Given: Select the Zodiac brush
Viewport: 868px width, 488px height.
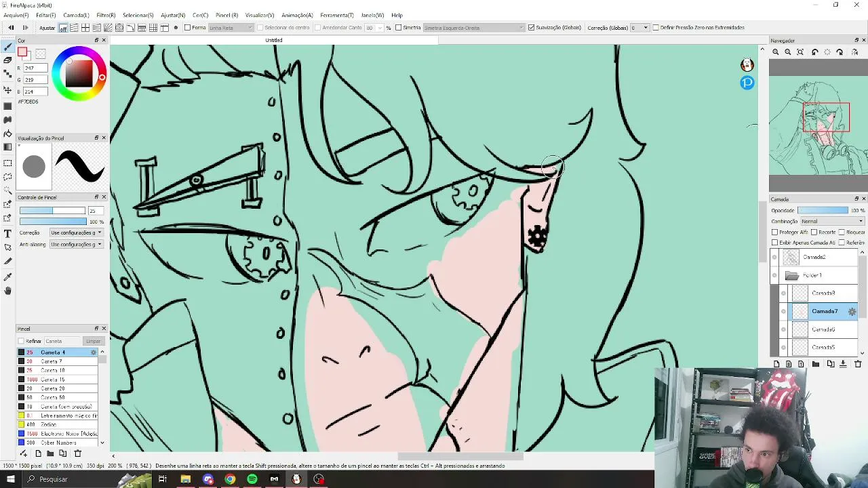Looking at the screenshot, I should pos(58,424).
